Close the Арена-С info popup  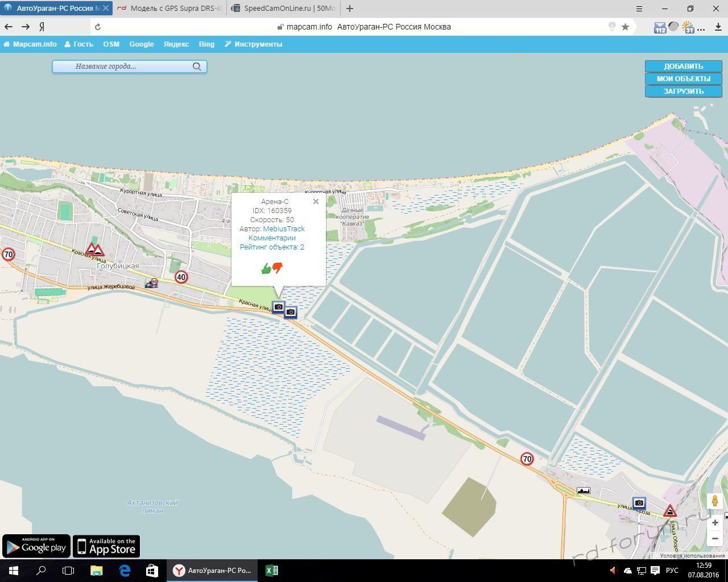click(316, 202)
